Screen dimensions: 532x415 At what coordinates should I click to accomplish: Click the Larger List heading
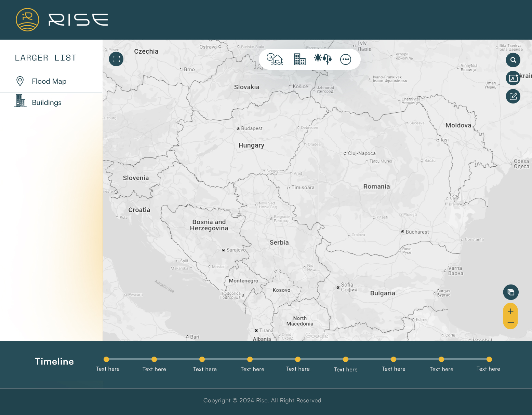(x=45, y=58)
